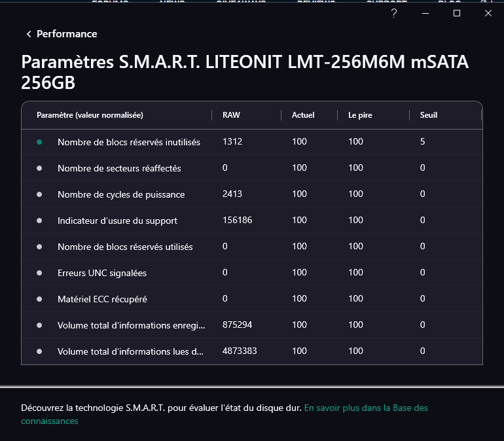
Task: Click the status dot beside Nombre de cycles de puissance
Action: click(39, 194)
